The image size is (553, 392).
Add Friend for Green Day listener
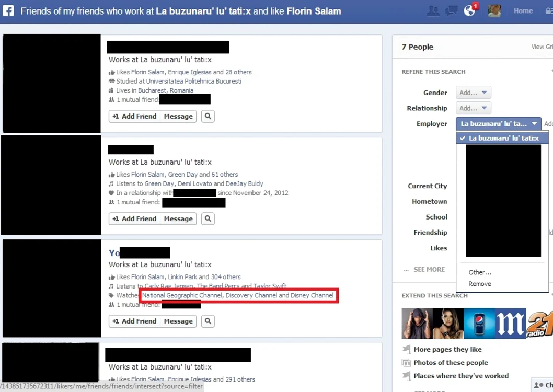[x=134, y=219]
